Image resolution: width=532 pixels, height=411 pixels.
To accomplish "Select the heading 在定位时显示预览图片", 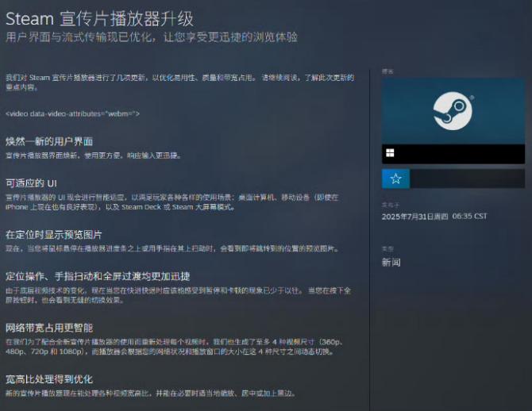I will point(54,235).
